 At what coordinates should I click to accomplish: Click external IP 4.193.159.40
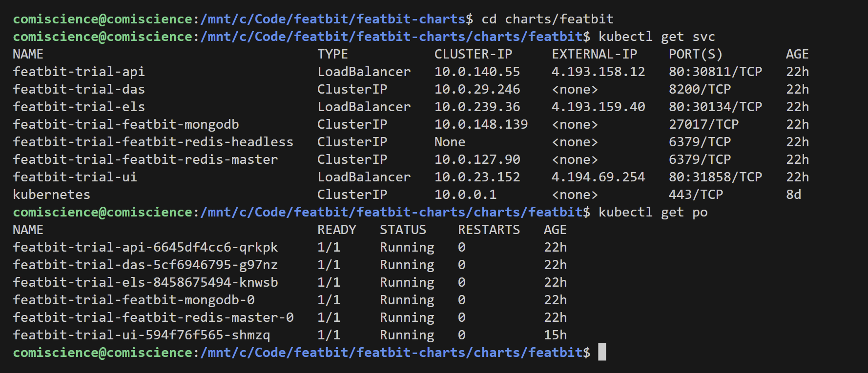pyautogui.click(x=598, y=107)
